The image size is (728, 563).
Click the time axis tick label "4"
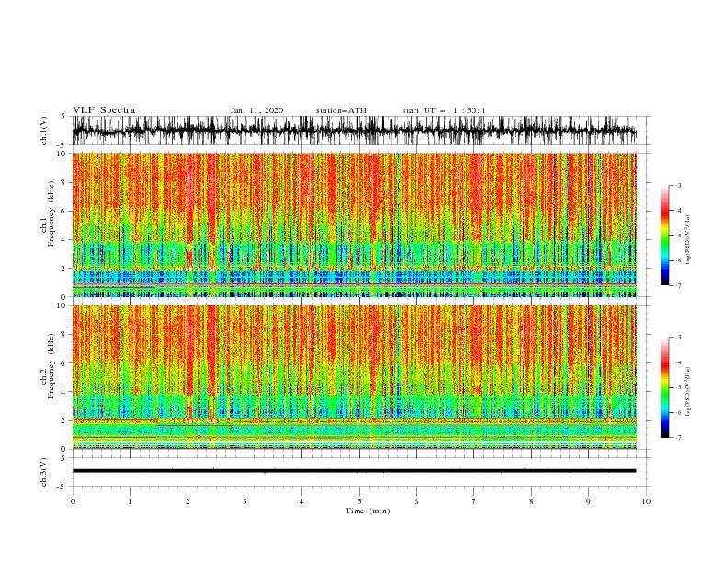[x=301, y=501]
